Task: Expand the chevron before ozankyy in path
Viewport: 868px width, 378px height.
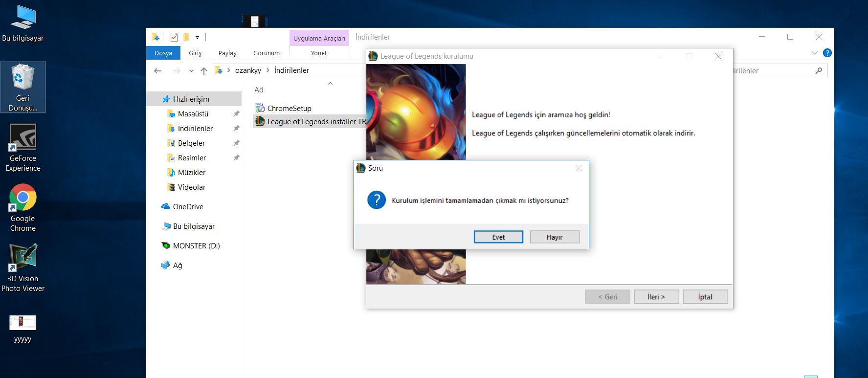Action: 228,70
